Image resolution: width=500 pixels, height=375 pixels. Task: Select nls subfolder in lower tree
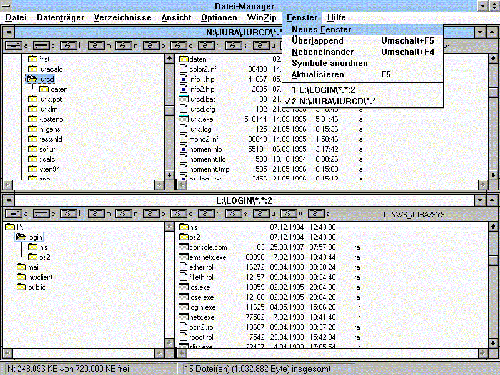(38, 247)
